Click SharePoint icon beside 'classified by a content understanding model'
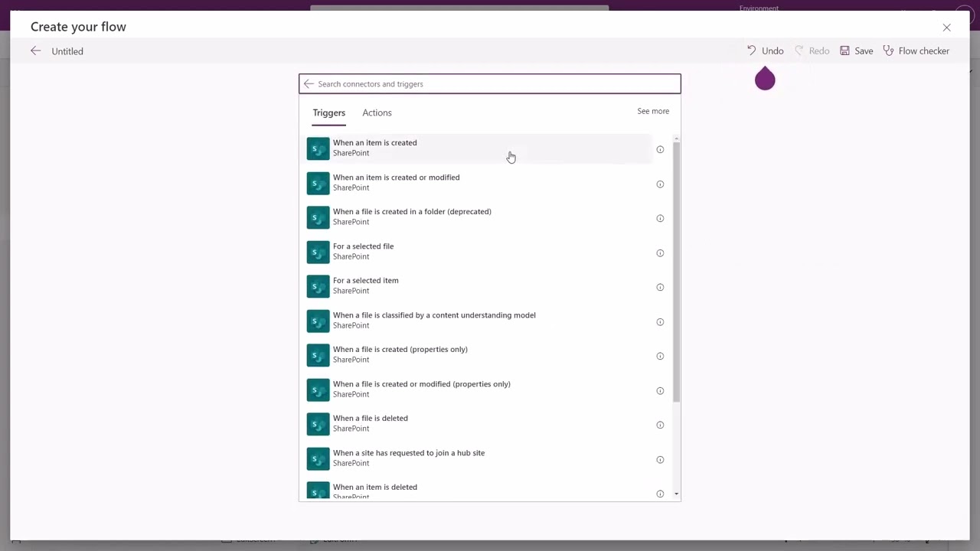The height and width of the screenshot is (551, 980). [318, 321]
